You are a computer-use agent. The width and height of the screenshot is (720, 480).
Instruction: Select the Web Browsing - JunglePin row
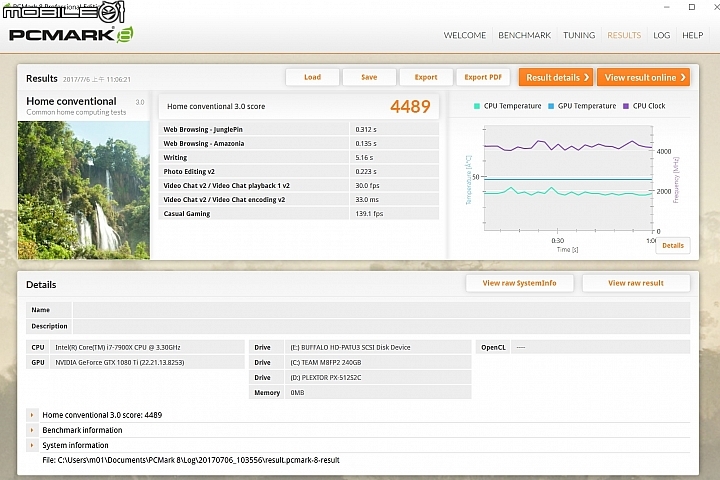click(x=298, y=130)
